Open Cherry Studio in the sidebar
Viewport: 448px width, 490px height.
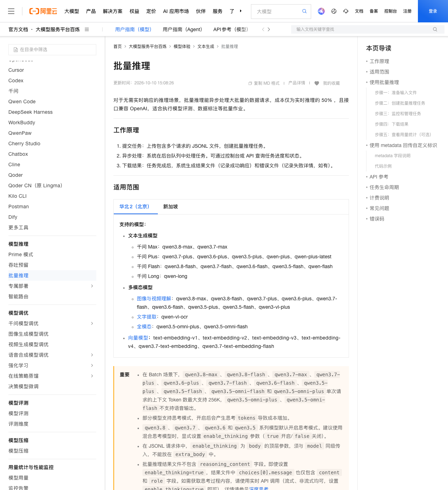coord(24,143)
